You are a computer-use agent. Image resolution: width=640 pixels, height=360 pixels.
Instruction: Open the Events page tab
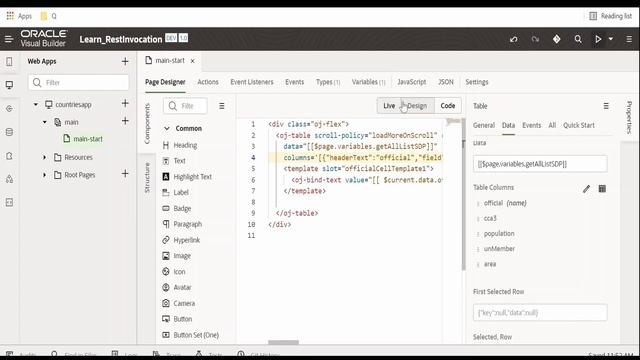[294, 82]
